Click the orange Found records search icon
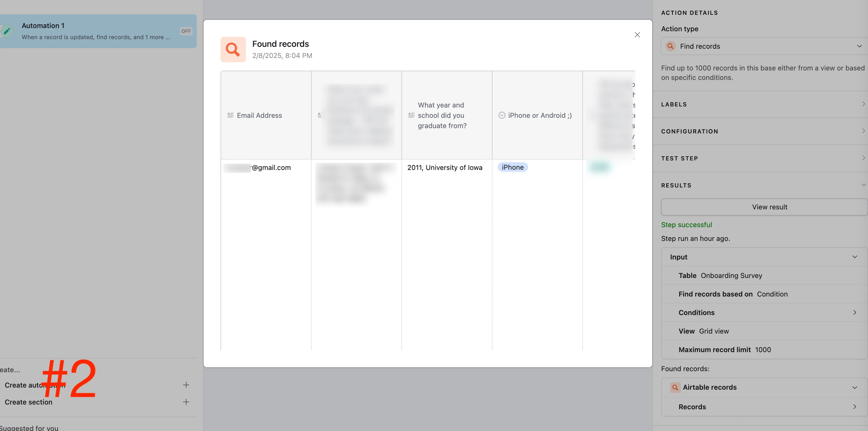The height and width of the screenshot is (431, 868). coord(233,50)
